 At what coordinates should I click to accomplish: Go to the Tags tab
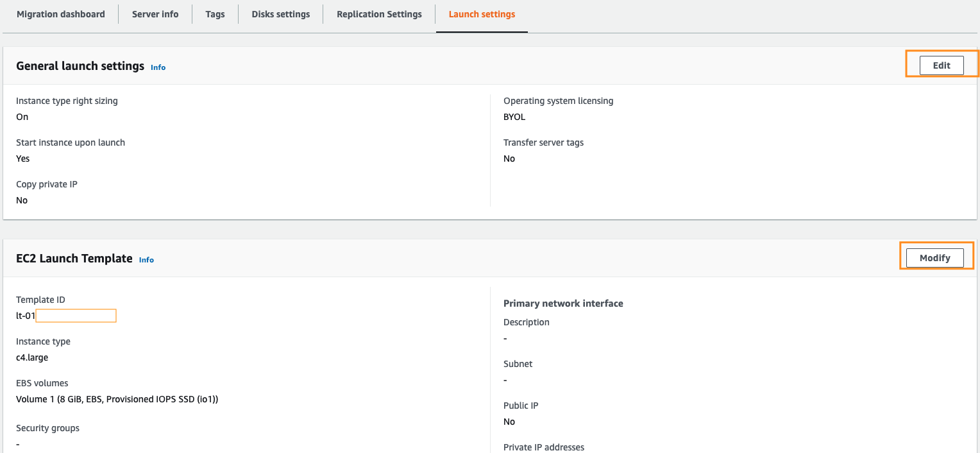215,14
